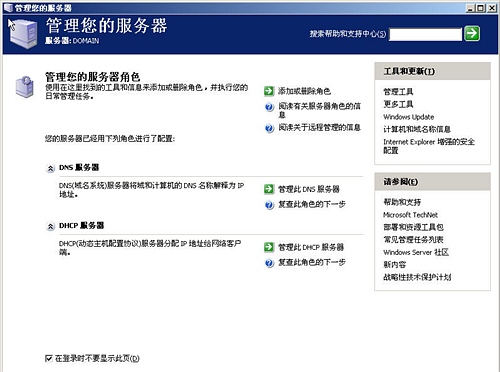The image size is (500, 372).
Task: Open Microsoft TechNet link
Action: [x=410, y=215]
